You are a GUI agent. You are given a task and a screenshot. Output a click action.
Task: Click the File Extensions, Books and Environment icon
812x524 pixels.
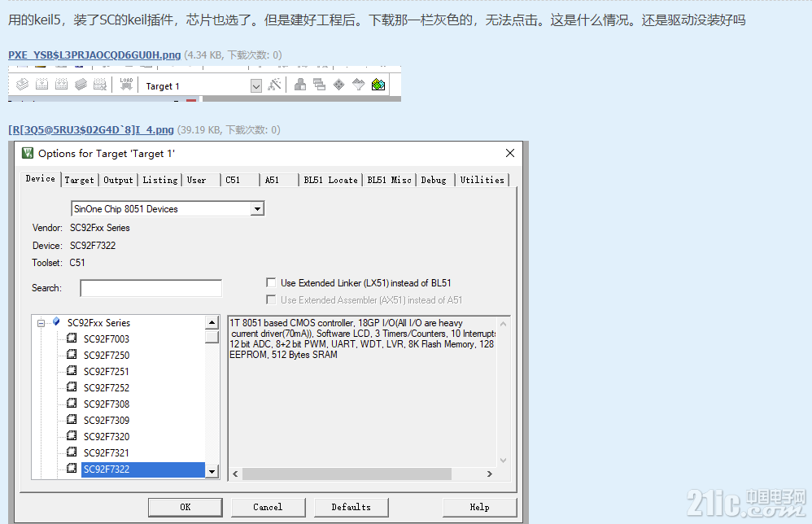click(300, 85)
